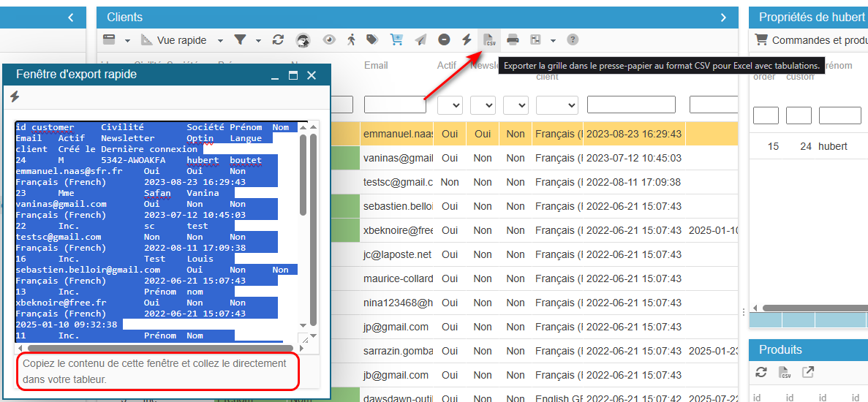
Task: Open the Vue rapide dropdown
Action: point(220,41)
